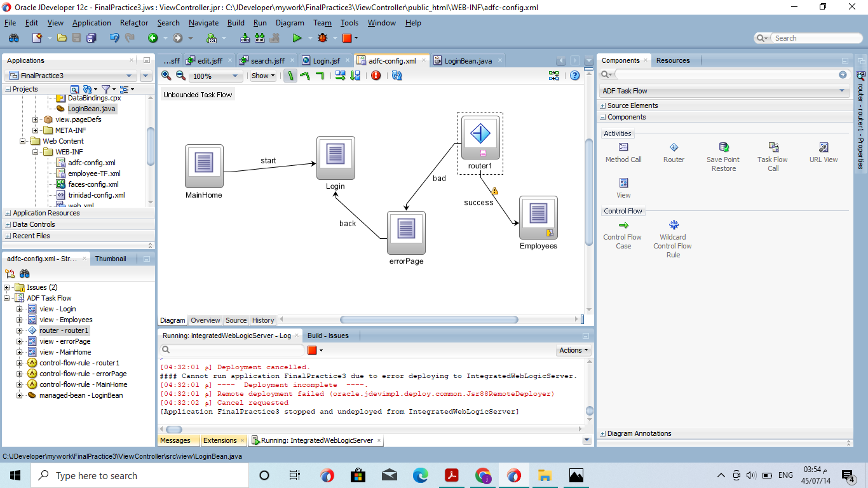Screen dimensions: 868x488
Task: Expand the Data Controls section
Action: [8, 224]
